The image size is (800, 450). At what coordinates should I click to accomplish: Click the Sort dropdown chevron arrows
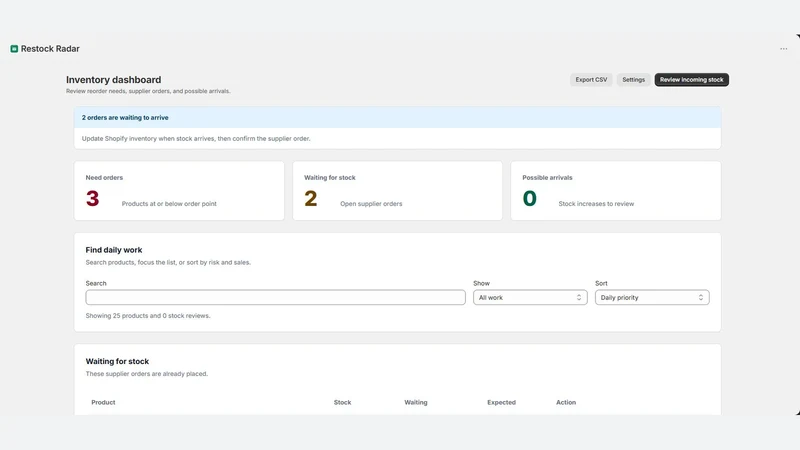[x=701, y=297]
